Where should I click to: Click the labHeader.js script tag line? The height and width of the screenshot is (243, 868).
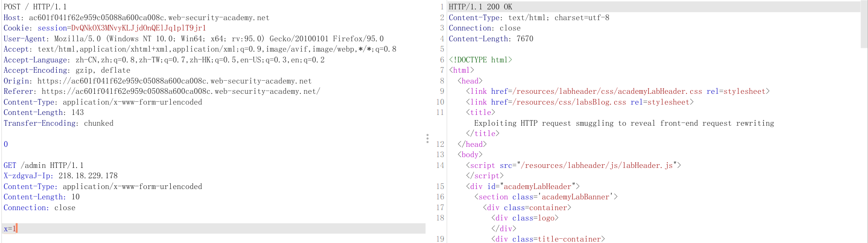pos(573,166)
